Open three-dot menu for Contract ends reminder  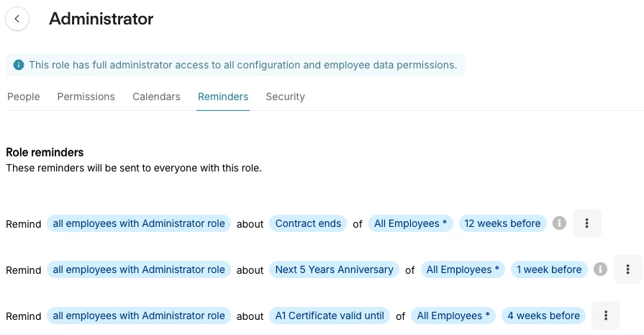[x=586, y=223]
